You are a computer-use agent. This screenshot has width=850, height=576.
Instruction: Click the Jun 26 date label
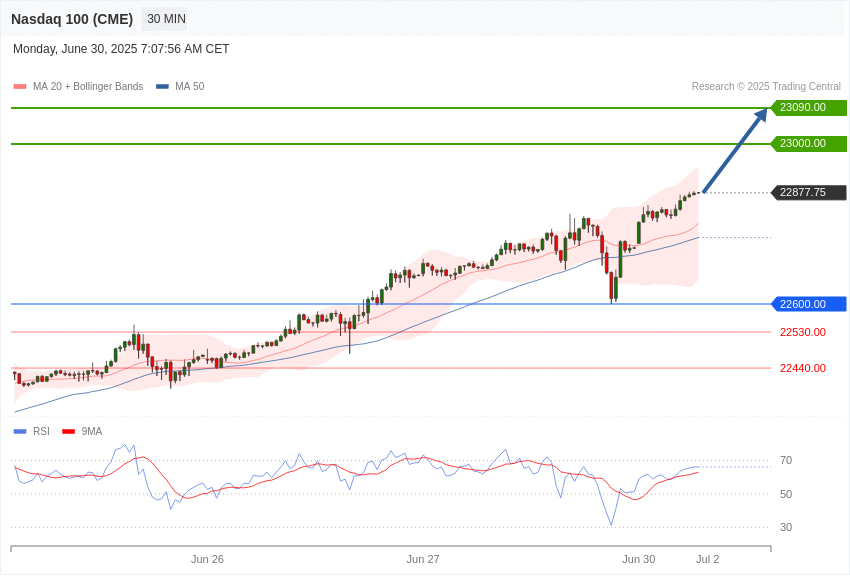point(207,559)
